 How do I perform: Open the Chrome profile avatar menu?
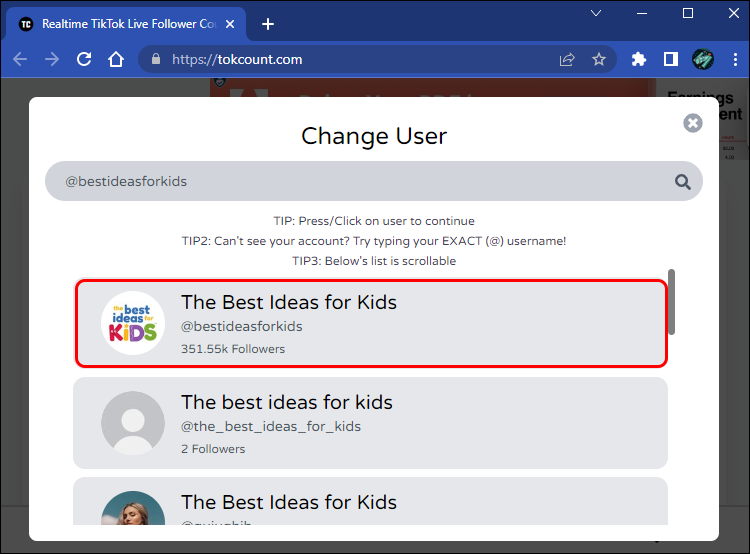pos(702,59)
